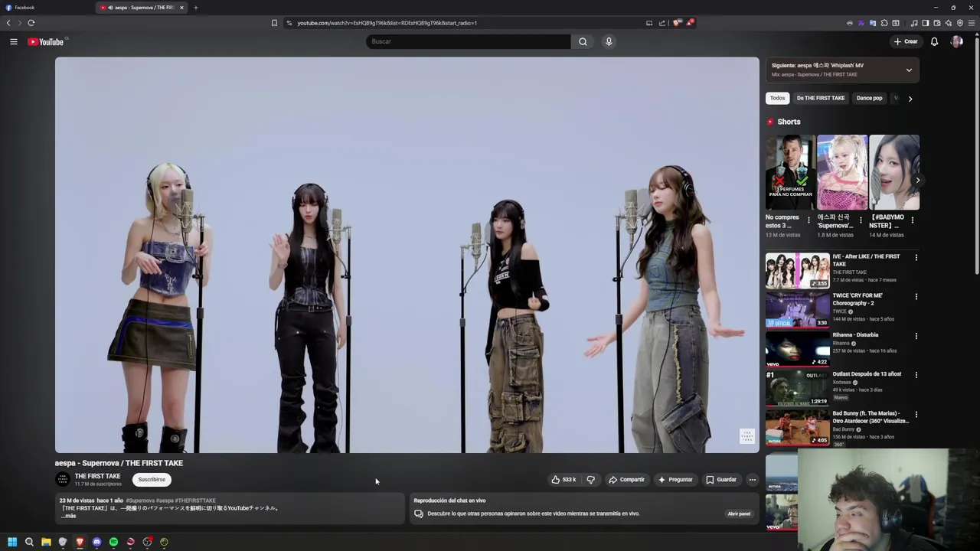Click the Suscribirse button
The width and height of the screenshot is (980, 551).
152,480
